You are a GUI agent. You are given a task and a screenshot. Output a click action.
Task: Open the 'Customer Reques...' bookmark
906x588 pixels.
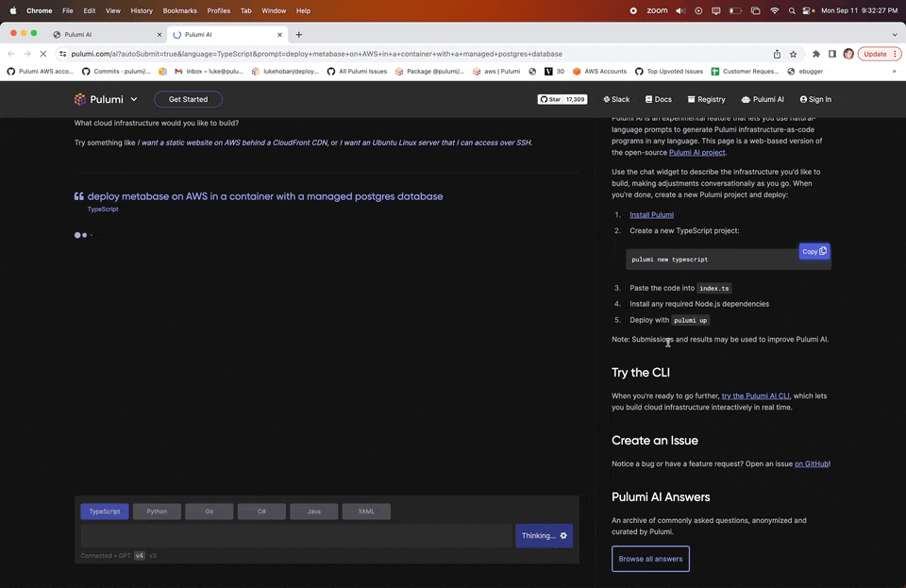click(x=746, y=72)
